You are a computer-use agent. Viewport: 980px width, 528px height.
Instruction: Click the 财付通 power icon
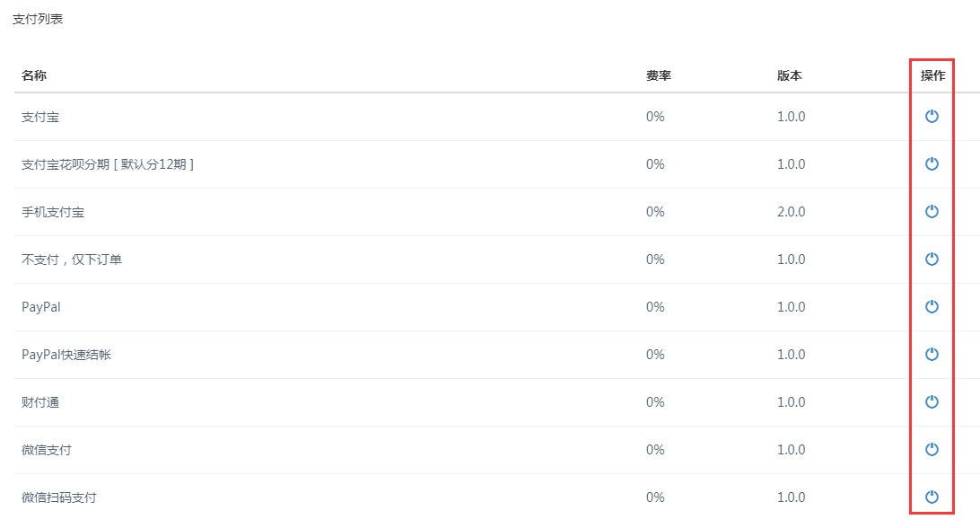pos(932,401)
